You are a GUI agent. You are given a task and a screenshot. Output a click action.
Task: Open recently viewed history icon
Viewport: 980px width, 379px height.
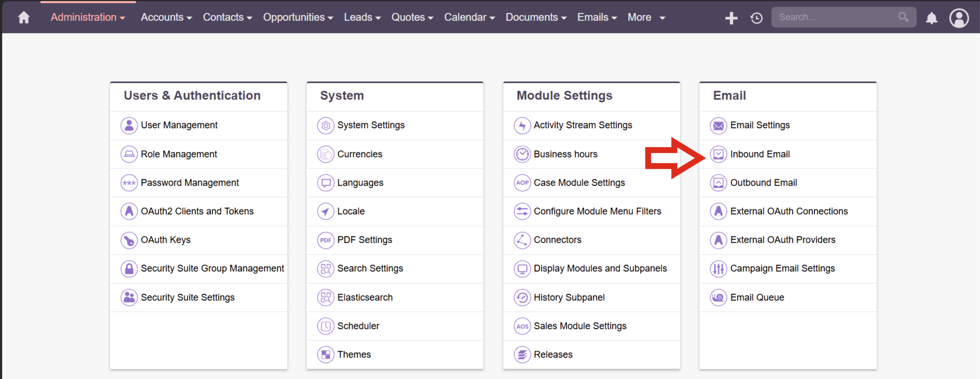pos(756,17)
